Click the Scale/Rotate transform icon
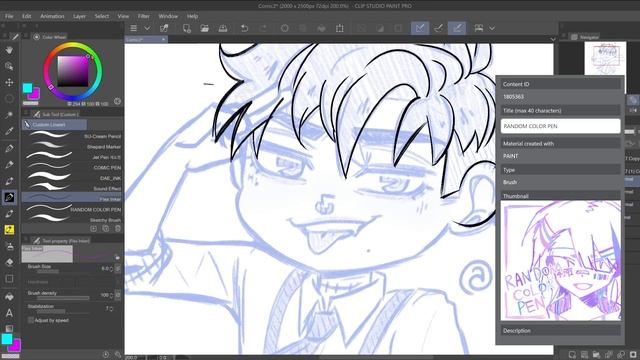This screenshot has height=360, width=640. click(340, 28)
